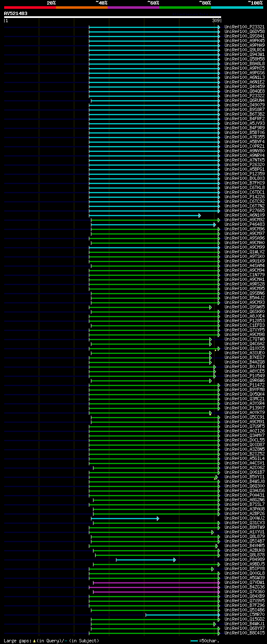The image size is (267, 644).
Task: Open hit UniRef100_A9PK45
Action: point(244,40)
